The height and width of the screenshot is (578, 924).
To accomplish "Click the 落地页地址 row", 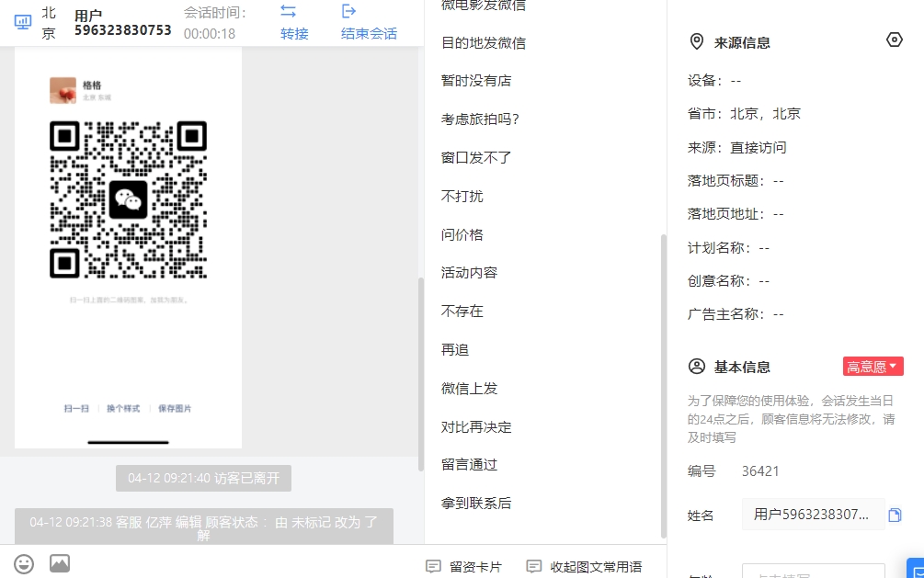I will click(736, 214).
